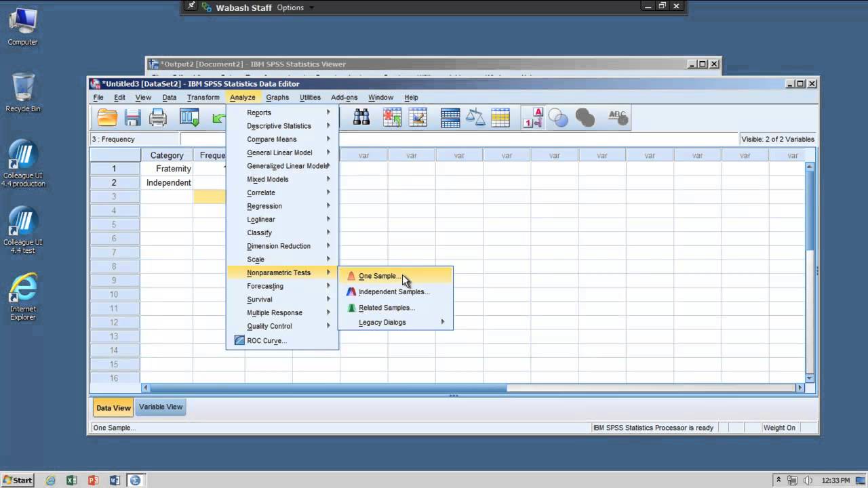Viewport: 868px width, 488px height.
Task: Open the Classify menu entry
Action: point(281,232)
